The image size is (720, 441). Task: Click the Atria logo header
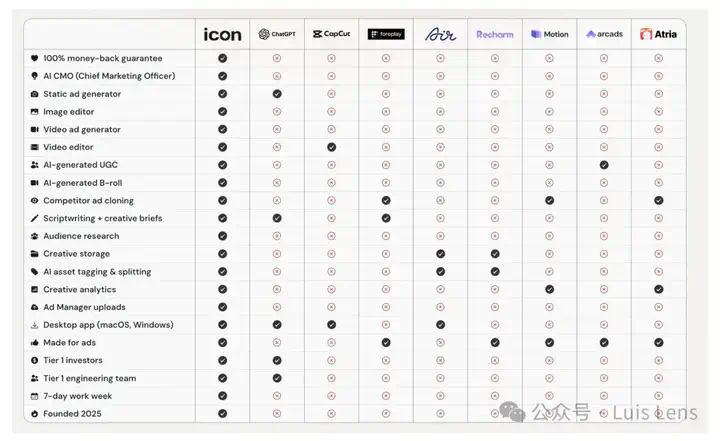point(658,34)
